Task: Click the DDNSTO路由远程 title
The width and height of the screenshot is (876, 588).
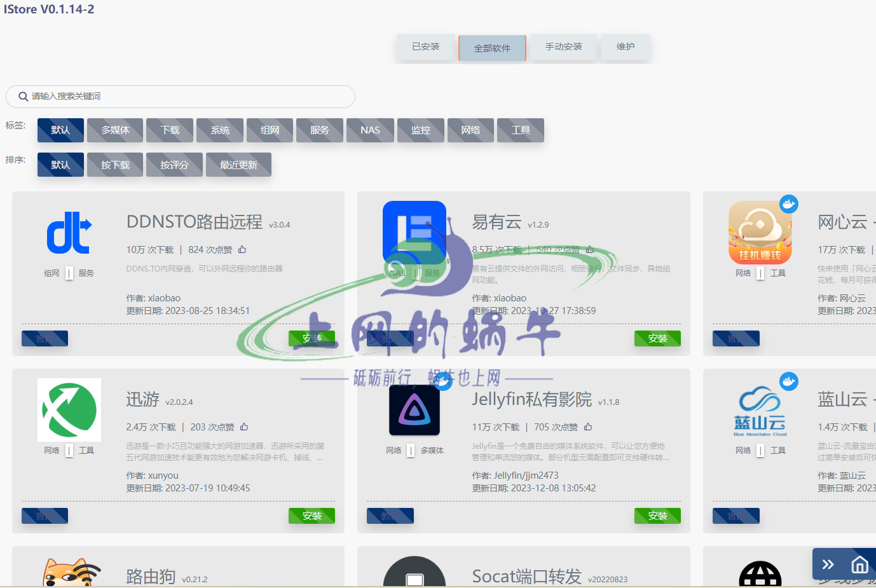Action: pyautogui.click(x=195, y=222)
